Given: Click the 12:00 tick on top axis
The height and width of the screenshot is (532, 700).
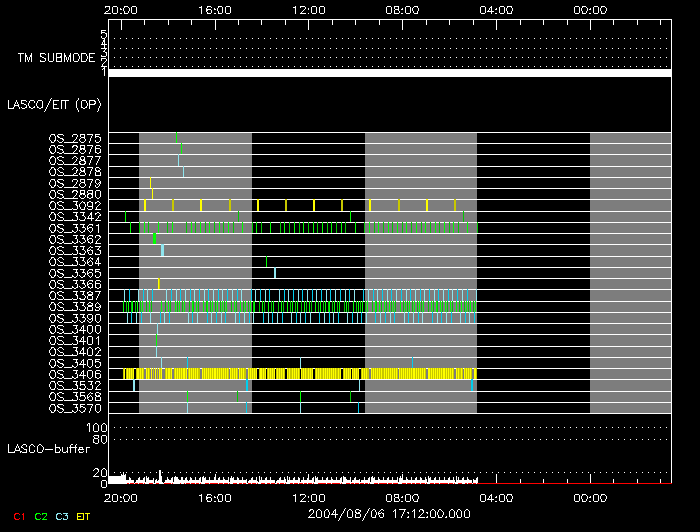Looking at the screenshot, I should pyautogui.click(x=308, y=10).
